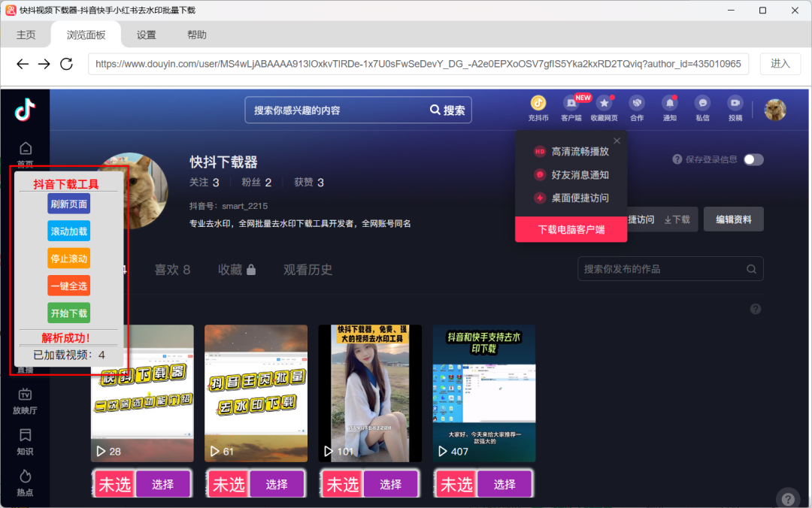
Task: Open the 观看历史 tab
Action: point(308,269)
